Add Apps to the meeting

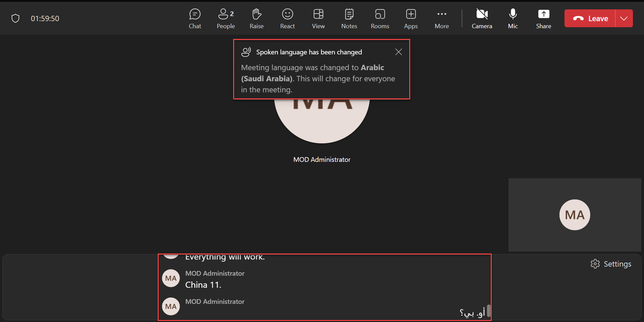(411, 18)
